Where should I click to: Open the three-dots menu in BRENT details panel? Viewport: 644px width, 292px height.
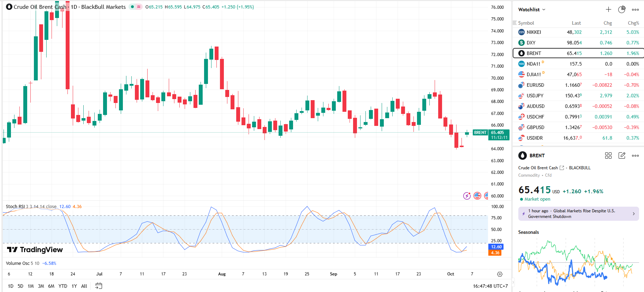click(x=635, y=156)
